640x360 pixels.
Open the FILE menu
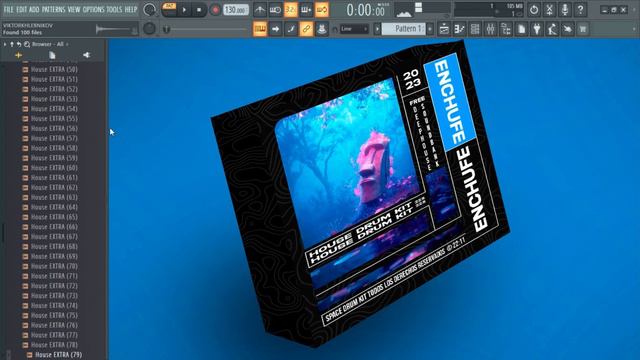point(8,9)
